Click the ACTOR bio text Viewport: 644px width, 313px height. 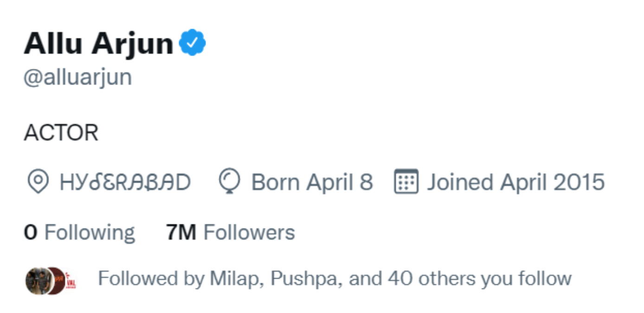61,134
